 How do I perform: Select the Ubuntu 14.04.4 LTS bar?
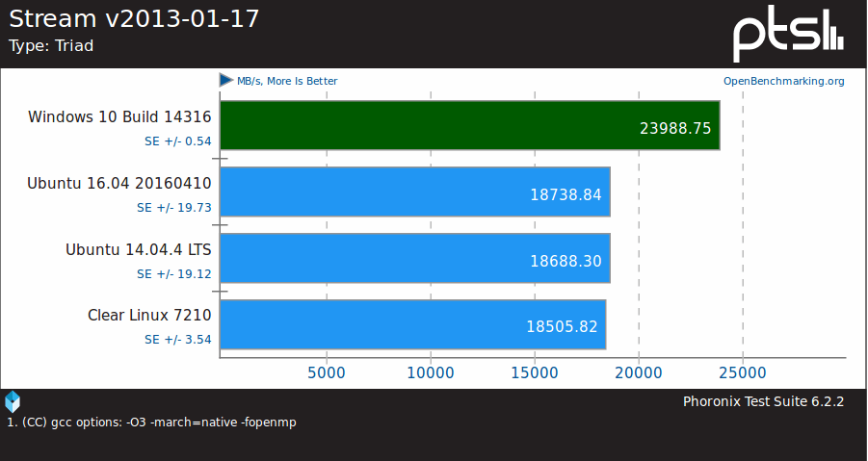(x=415, y=258)
